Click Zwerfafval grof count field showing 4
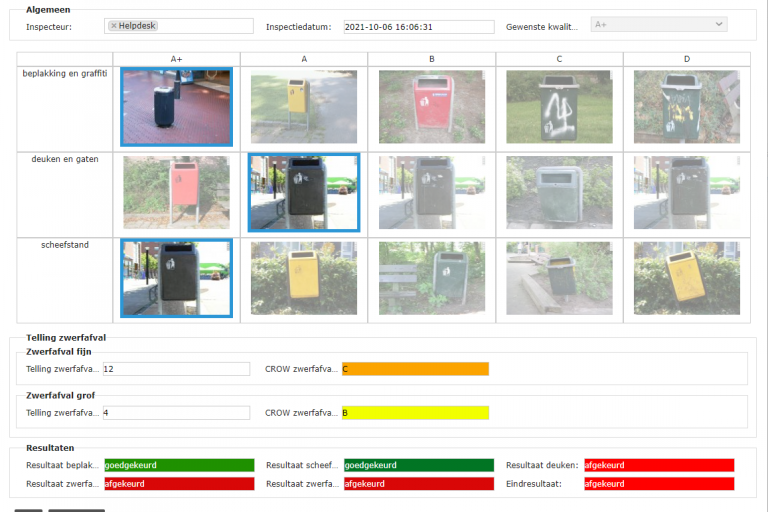Viewport: 768px width, 512px height. [x=176, y=413]
